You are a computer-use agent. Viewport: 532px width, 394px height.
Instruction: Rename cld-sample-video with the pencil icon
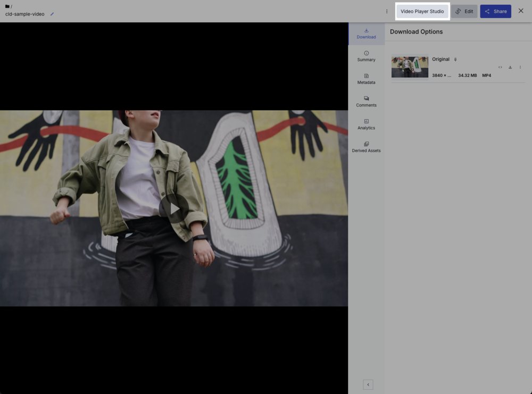click(52, 14)
